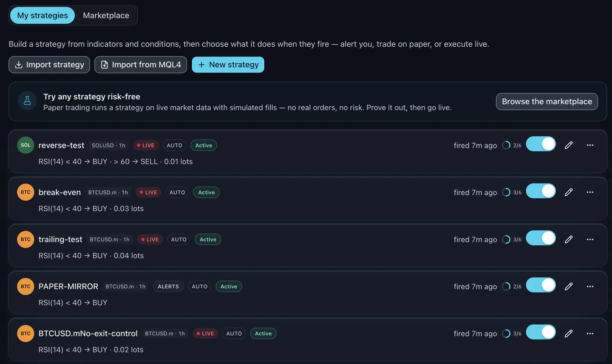The height and width of the screenshot is (364, 612).
Task: Click the BTC coin icon for break-even
Action: 26,192
